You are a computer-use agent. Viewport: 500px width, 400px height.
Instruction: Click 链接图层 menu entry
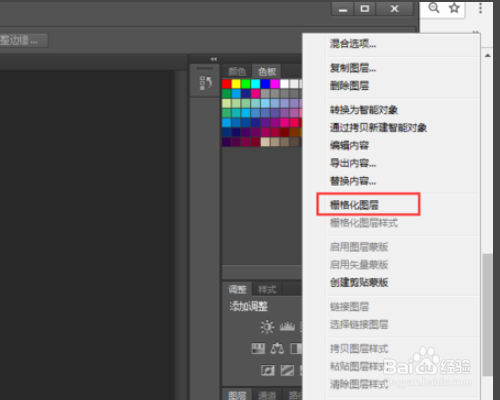pyautogui.click(x=349, y=306)
